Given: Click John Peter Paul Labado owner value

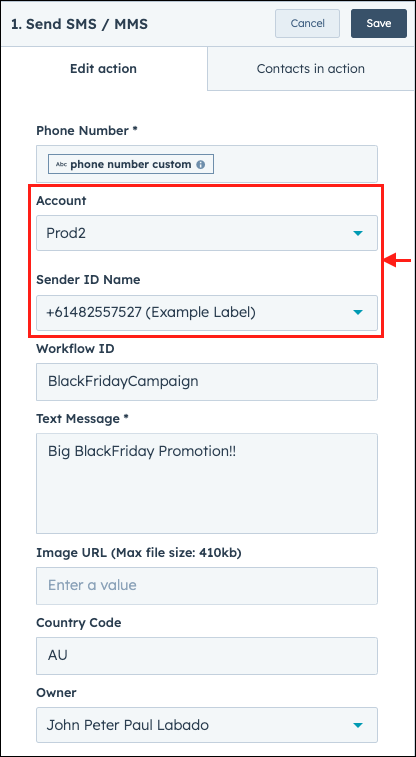Looking at the screenshot, I should (x=127, y=725).
